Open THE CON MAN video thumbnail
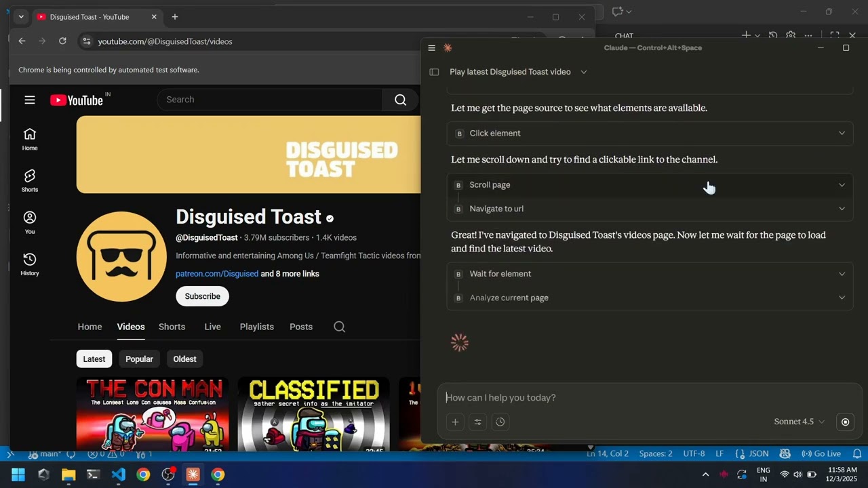The width and height of the screenshot is (868, 488). tap(153, 414)
